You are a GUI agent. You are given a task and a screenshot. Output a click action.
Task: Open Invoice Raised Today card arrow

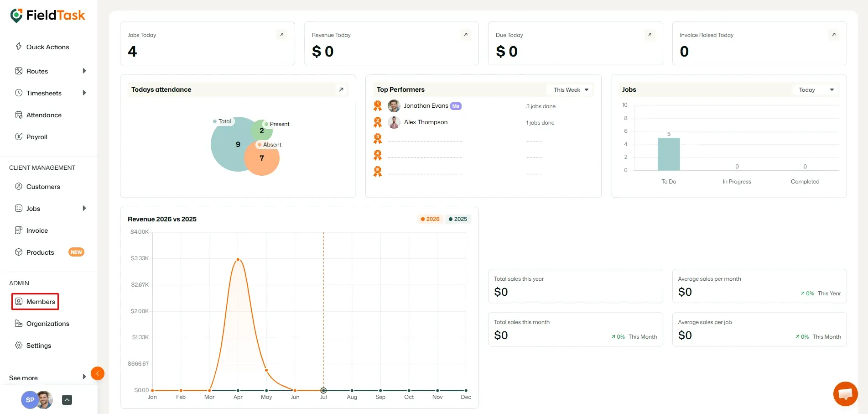click(834, 35)
